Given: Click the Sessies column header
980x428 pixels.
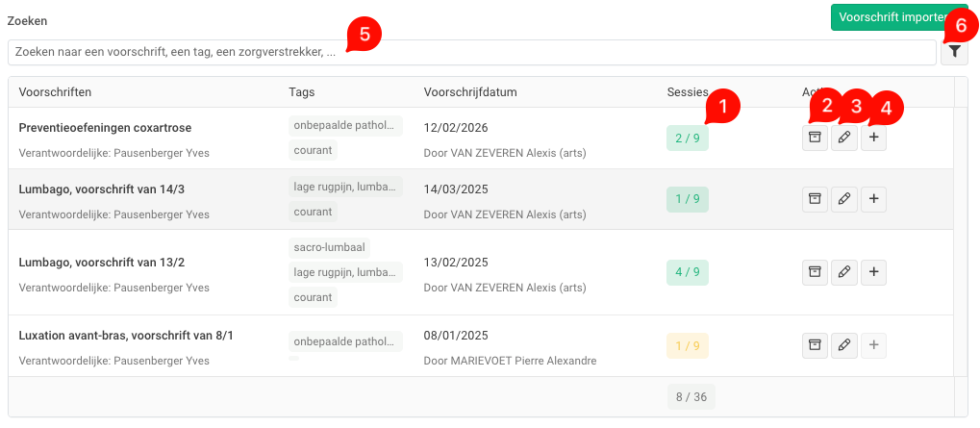Looking at the screenshot, I should point(688,92).
